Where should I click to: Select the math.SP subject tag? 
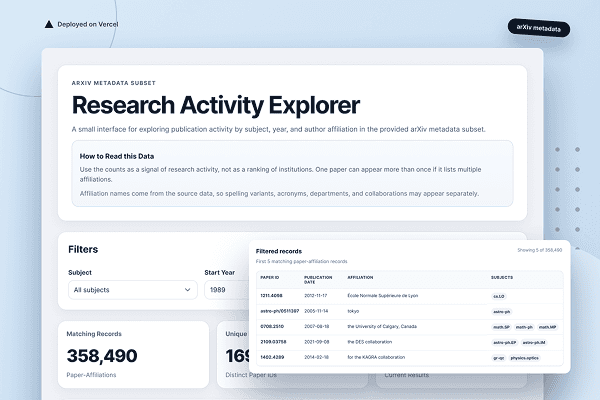[501, 327]
